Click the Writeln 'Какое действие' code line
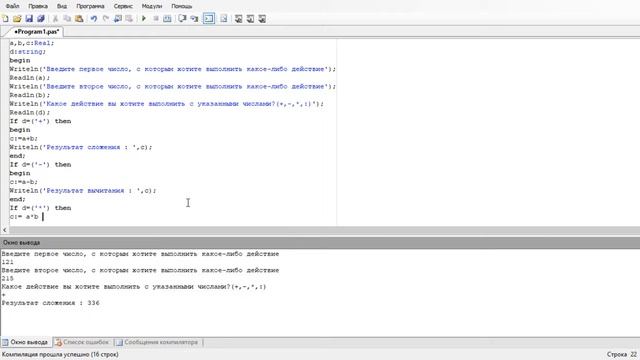This screenshot has height=360, width=640. [x=167, y=104]
